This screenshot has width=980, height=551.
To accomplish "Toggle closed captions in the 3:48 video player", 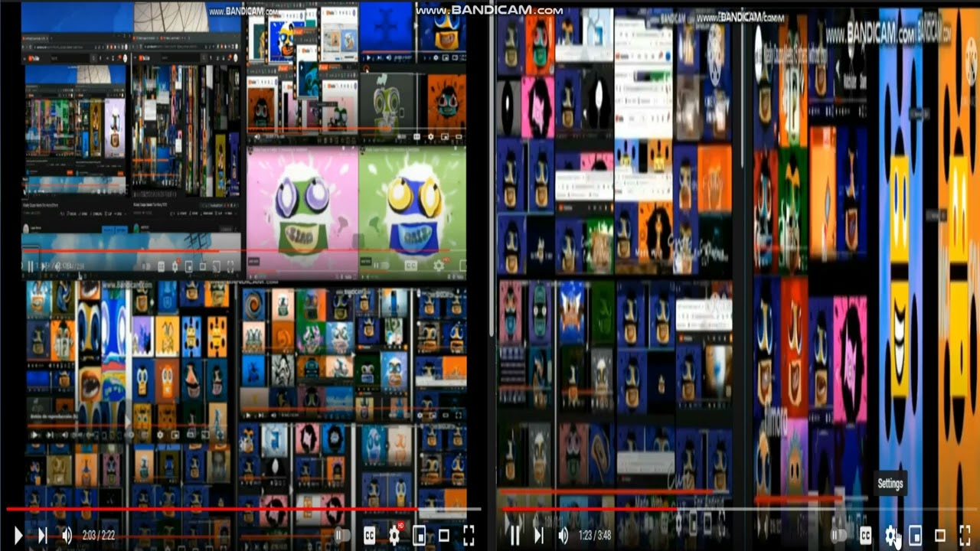I will tap(866, 536).
